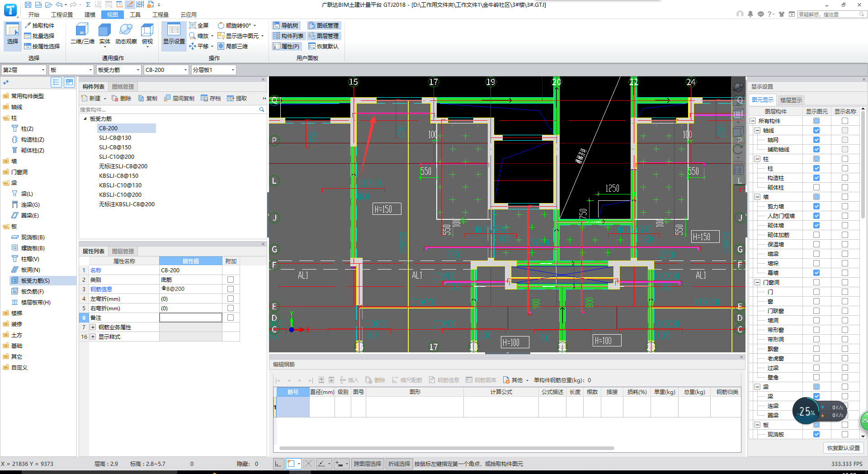Image resolution: width=868 pixels, height=474 pixels.
Task: Toggle 辅助轴线 display checkbox
Action: pos(816,149)
